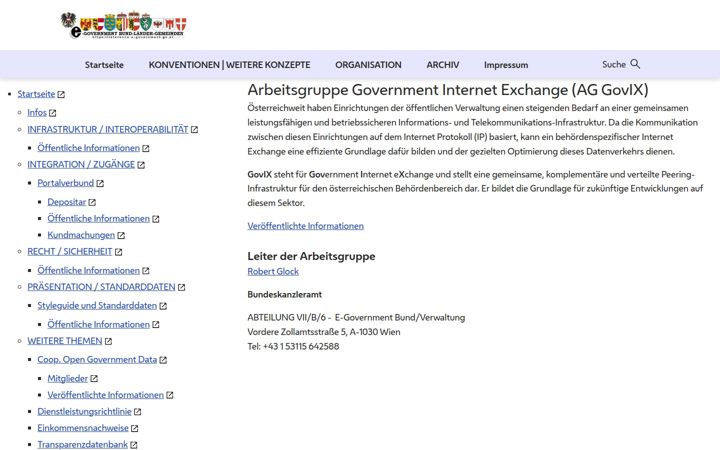Click external-link icon beside sidebar Veröffentlichte Informationen

[170, 395]
